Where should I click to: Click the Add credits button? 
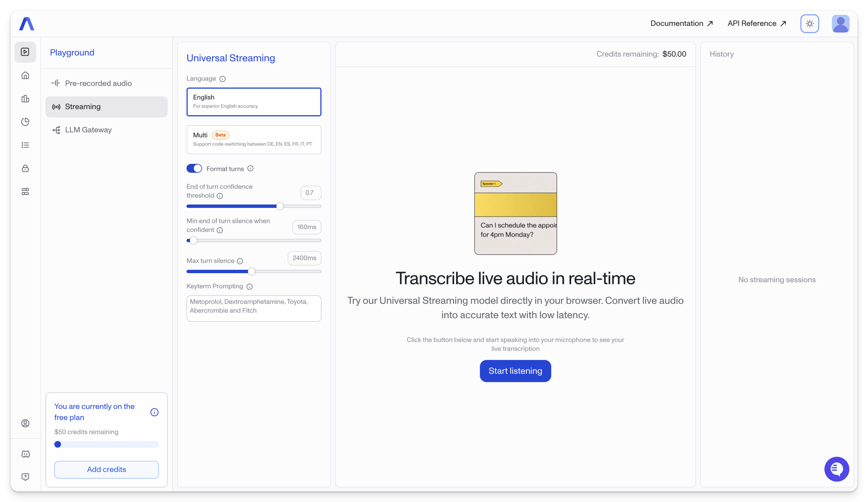click(106, 469)
